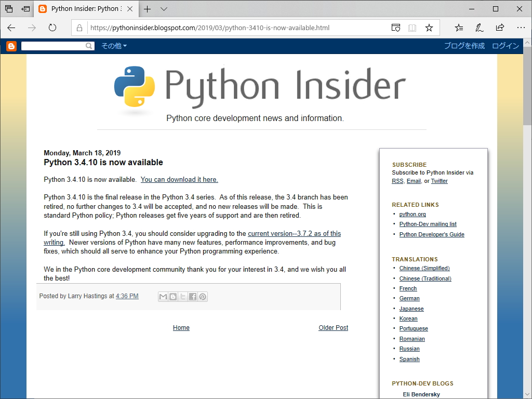Click the BlogThis! share icon

point(173,297)
